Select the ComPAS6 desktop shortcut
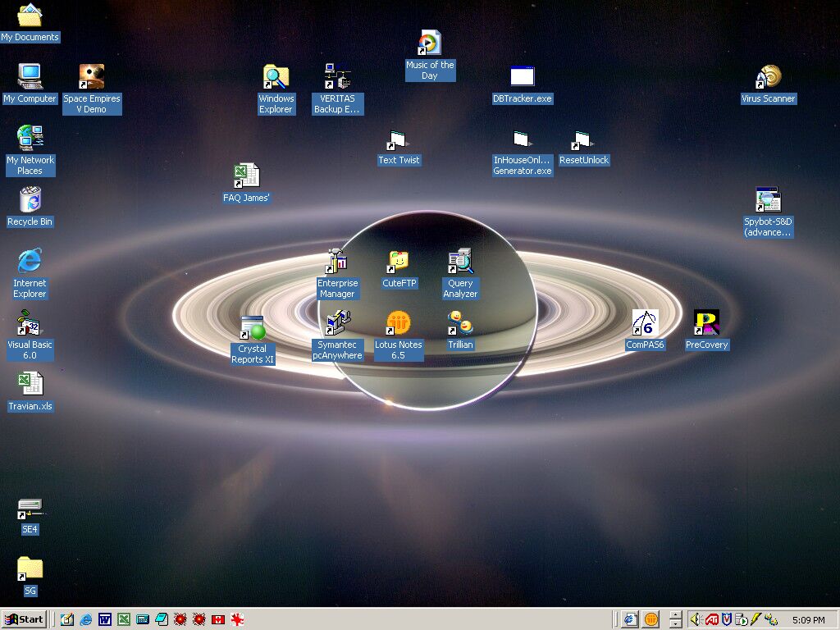Screen dimensions: 840x630 coord(645,324)
